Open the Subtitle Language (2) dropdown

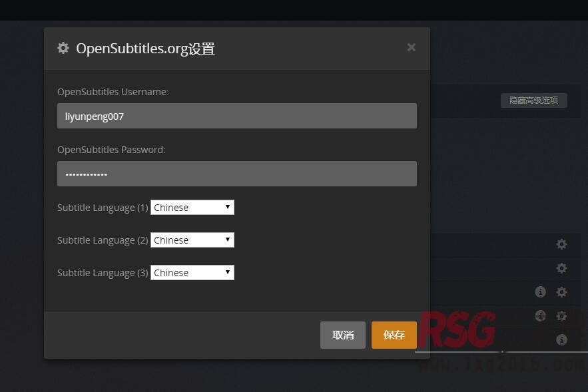click(192, 240)
